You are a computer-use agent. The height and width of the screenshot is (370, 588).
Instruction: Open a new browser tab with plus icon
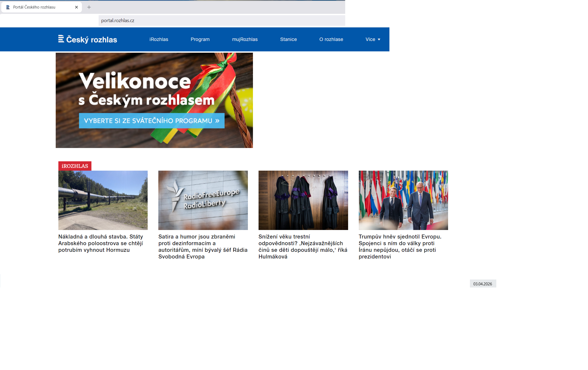(x=89, y=7)
